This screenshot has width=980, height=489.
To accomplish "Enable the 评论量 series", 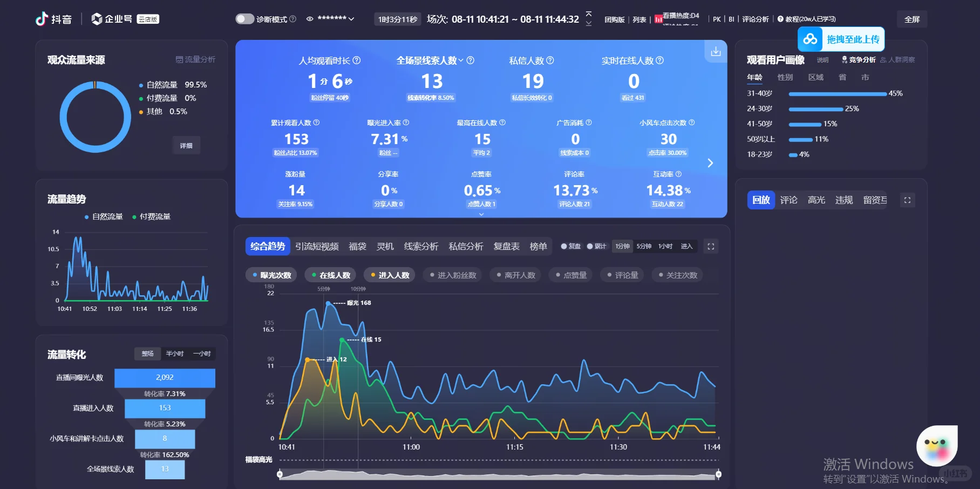I will (622, 275).
